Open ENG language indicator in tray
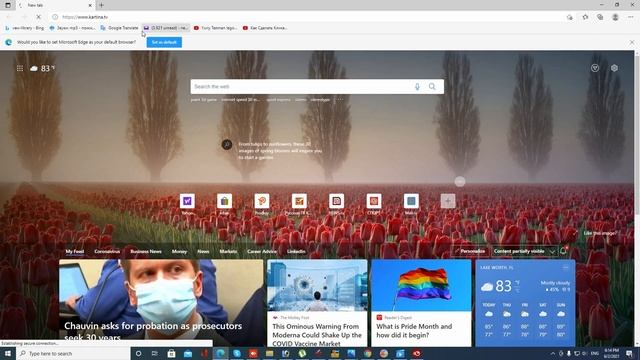 point(595,353)
